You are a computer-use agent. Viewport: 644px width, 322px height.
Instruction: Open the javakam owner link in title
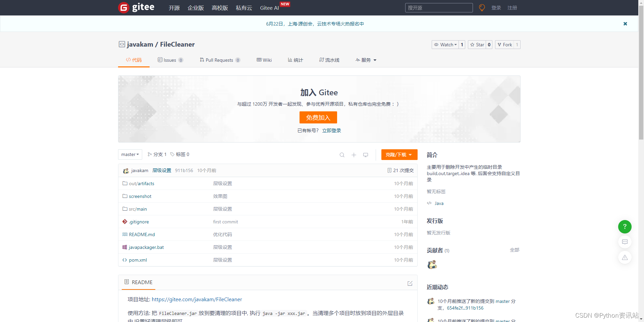click(140, 44)
